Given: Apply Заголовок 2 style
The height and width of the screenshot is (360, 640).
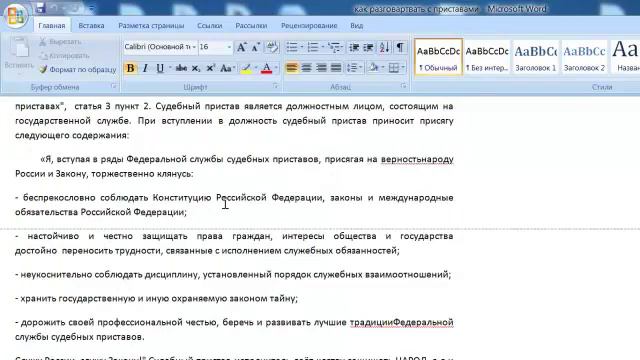Looking at the screenshot, I should (584, 57).
